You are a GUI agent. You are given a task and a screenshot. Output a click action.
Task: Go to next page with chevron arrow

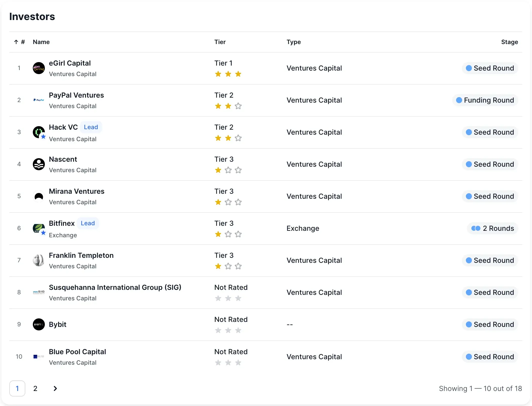click(55, 388)
